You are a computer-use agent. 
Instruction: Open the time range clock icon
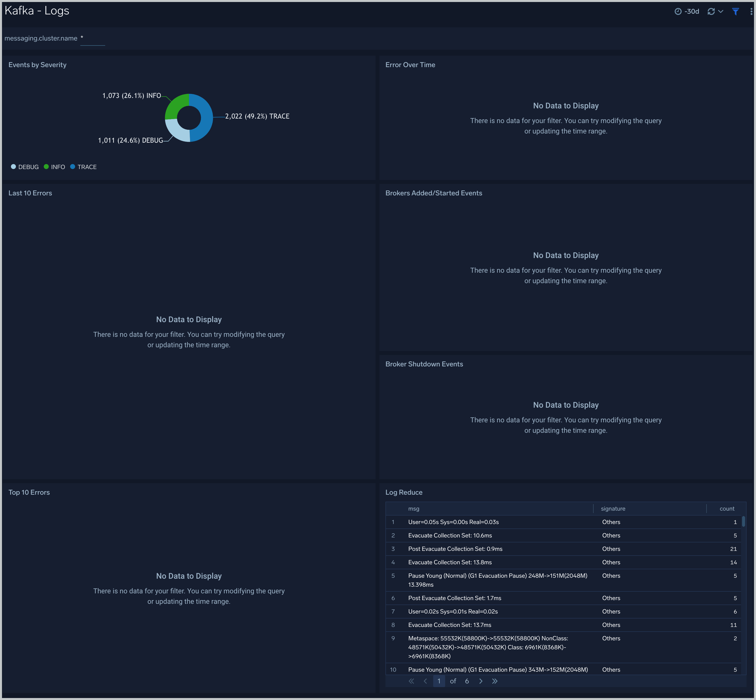pyautogui.click(x=678, y=11)
